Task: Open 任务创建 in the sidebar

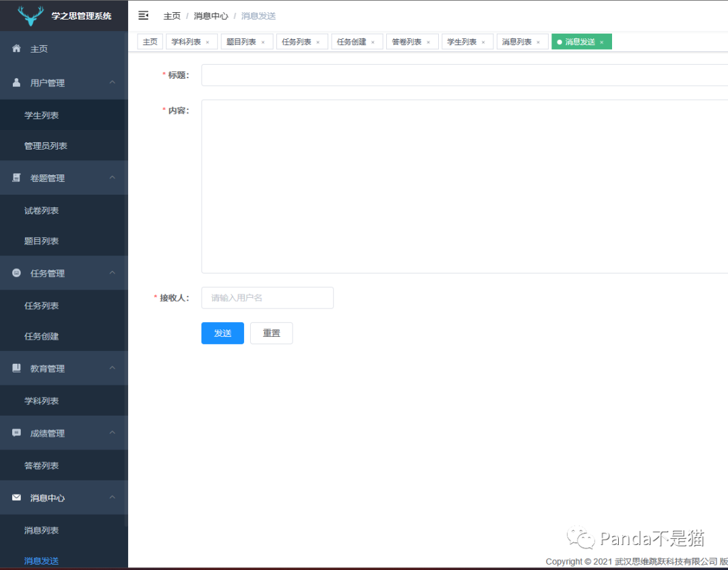Action: pos(64,336)
